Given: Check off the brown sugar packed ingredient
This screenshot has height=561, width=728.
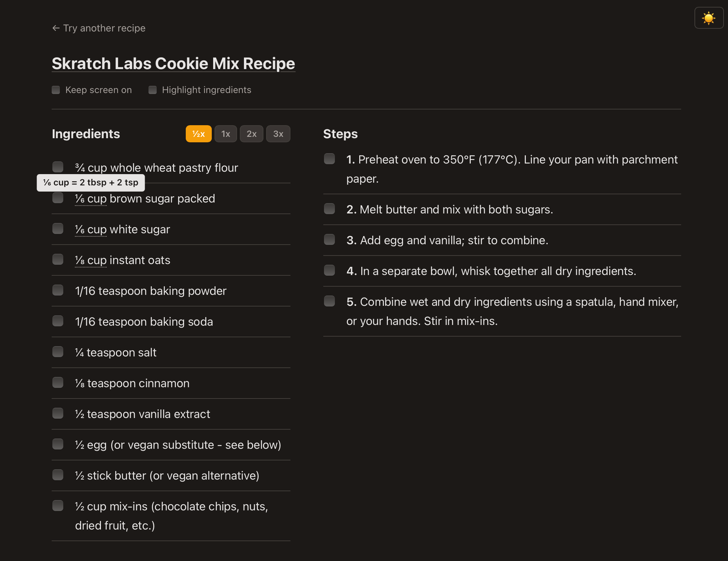Looking at the screenshot, I should coord(58,198).
